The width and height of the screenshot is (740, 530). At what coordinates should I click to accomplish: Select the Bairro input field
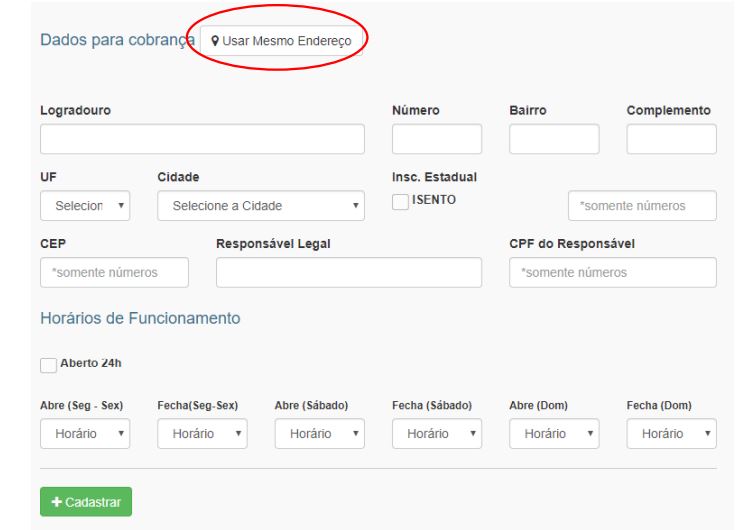point(554,139)
